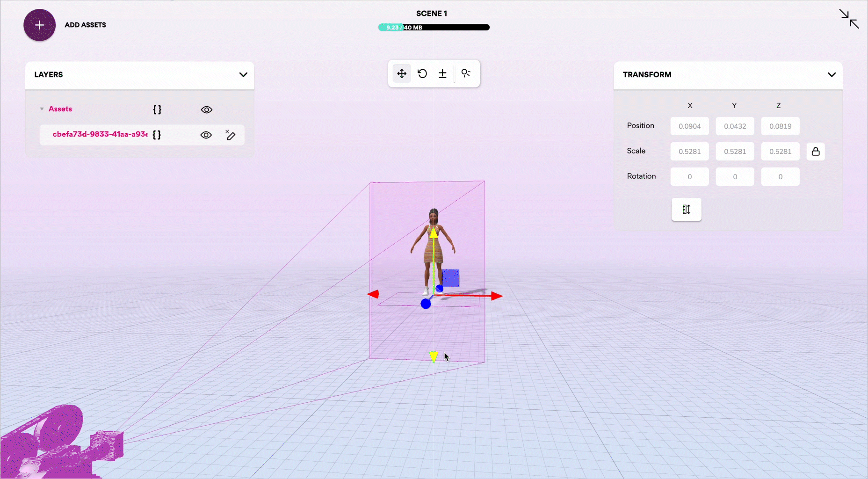This screenshot has height=479, width=868.
Task: Hide the cbefa73d asset layer
Action: click(206, 135)
